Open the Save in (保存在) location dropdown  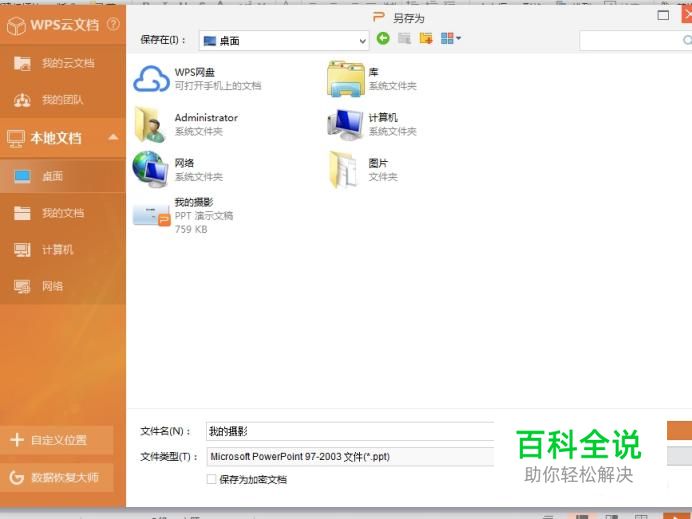click(x=284, y=41)
